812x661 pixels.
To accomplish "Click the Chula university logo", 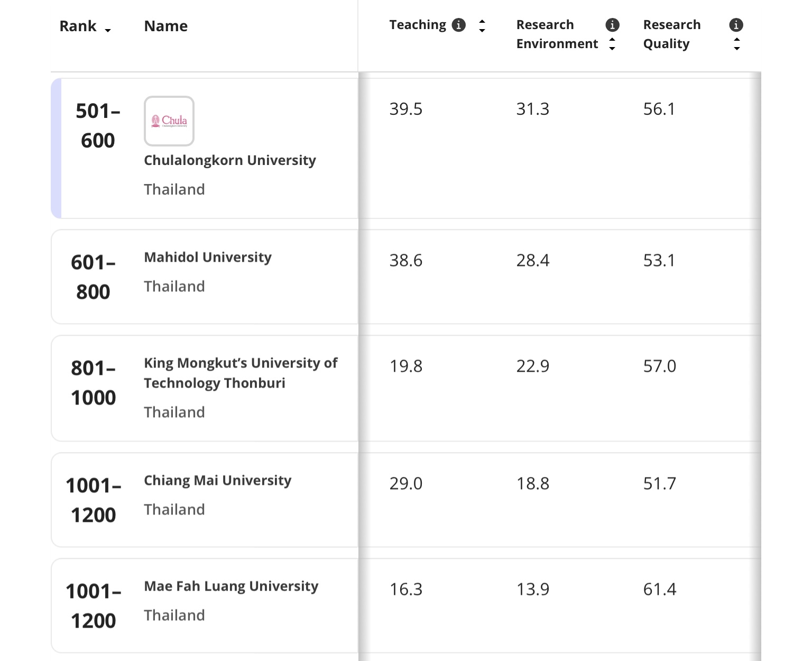I will 169,121.
